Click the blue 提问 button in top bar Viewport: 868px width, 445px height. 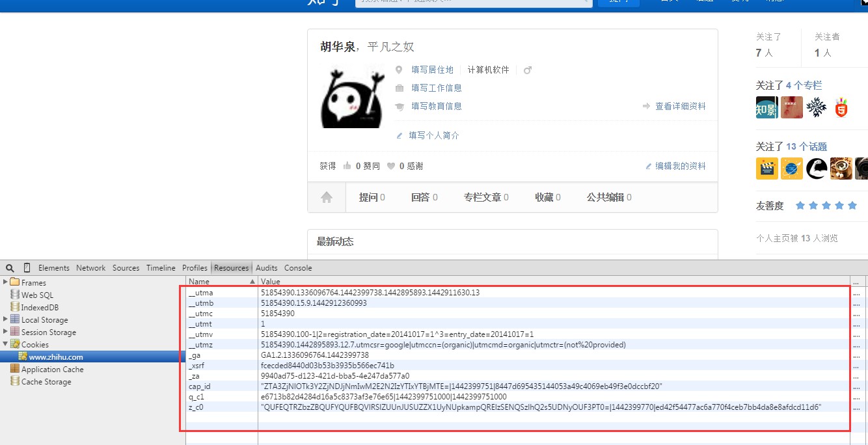point(617,3)
